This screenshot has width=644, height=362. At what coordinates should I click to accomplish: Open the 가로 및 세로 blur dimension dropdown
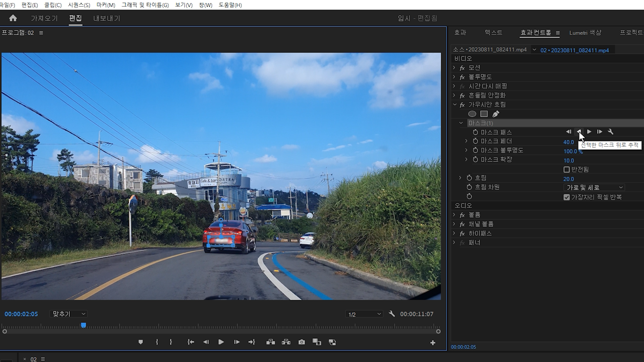pos(594,187)
